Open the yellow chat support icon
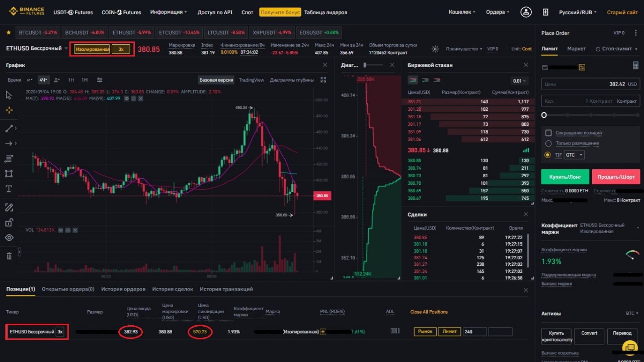 (x=630, y=347)
